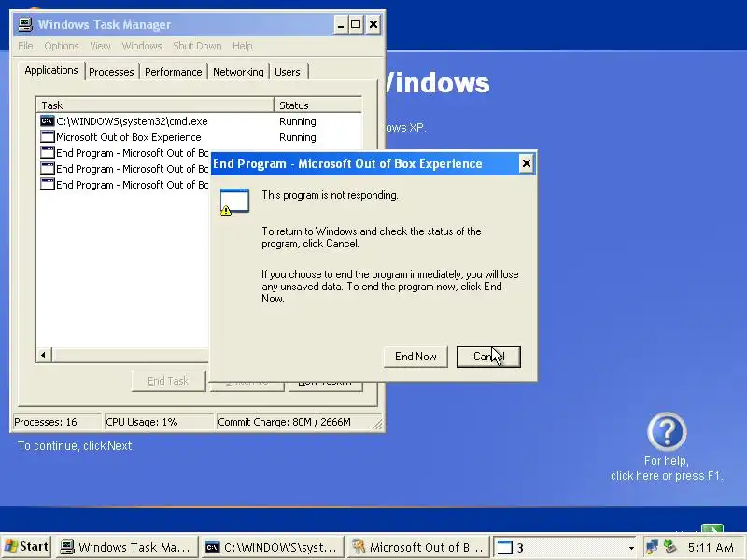The image size is (747, 560).
Task: Click Running status of cmd.exe
Action: 298,121
